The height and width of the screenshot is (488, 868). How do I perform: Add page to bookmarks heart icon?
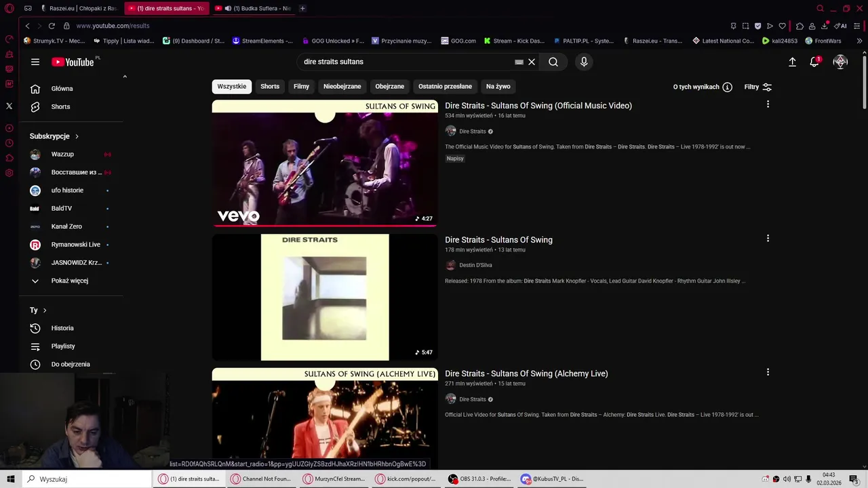782,26
